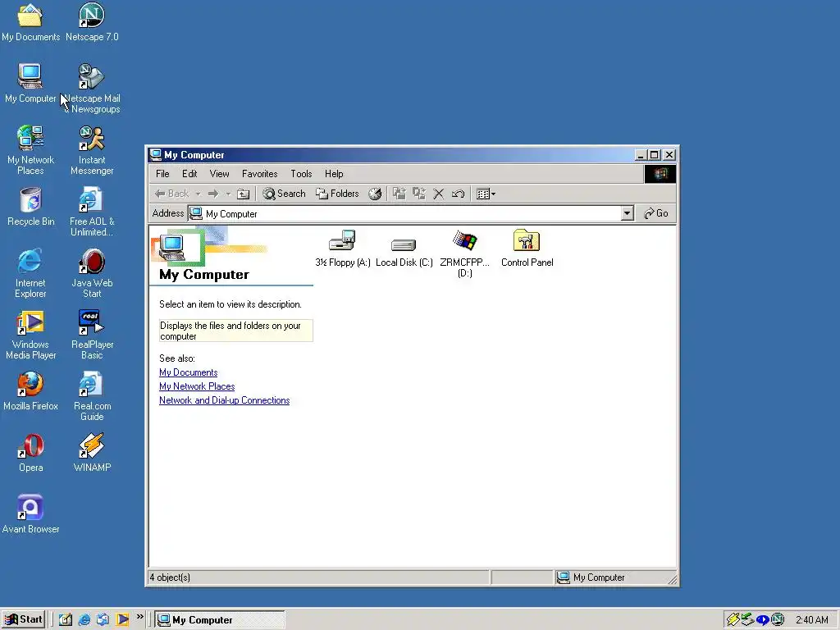The image size is (840, 630).
Task: Open the Views dropdown in the toolbar
Action: 486,194
